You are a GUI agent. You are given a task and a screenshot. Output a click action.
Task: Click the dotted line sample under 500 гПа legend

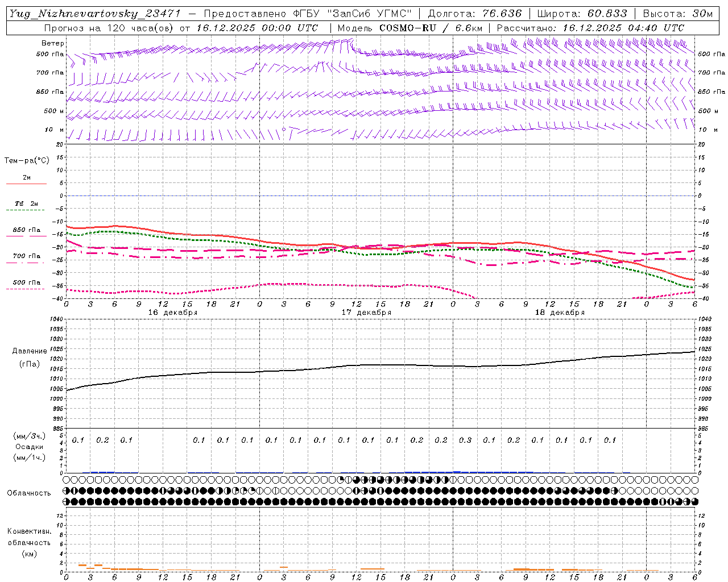(26, 289)
